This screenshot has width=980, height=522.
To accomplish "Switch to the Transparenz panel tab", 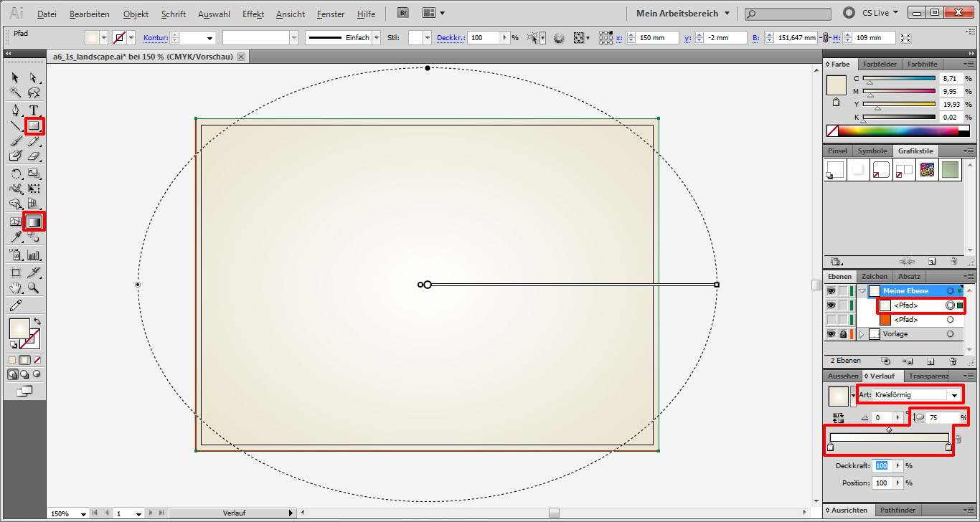I will pyautogui.click(x=928, y=376).
